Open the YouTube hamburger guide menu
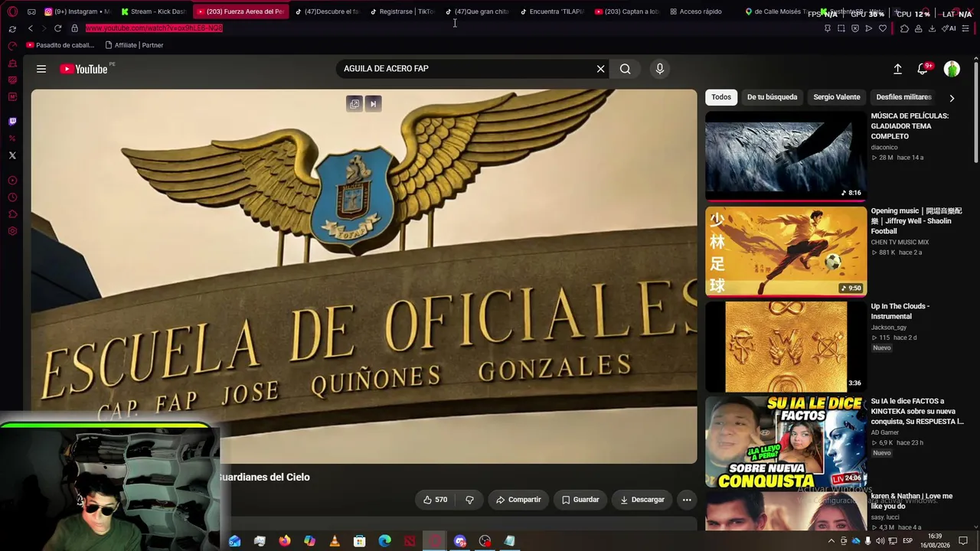The image size is (980, 551). click(x=41, y=69)
